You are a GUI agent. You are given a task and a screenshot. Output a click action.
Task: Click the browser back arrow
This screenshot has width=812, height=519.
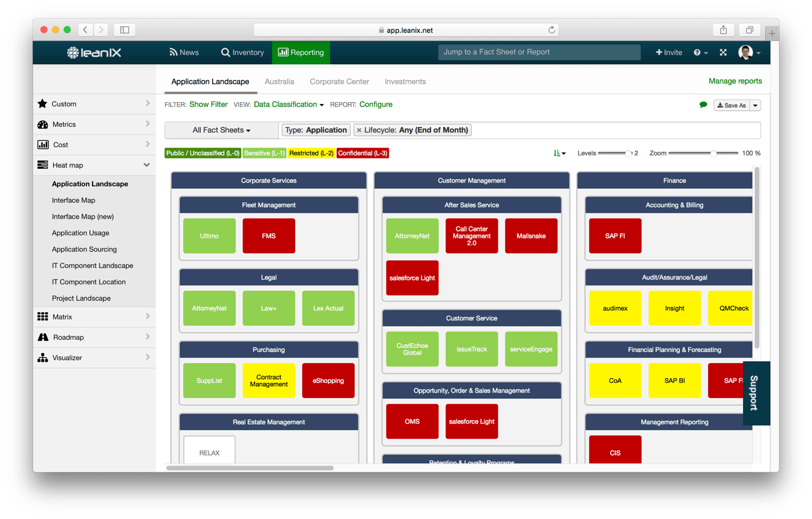85,30
